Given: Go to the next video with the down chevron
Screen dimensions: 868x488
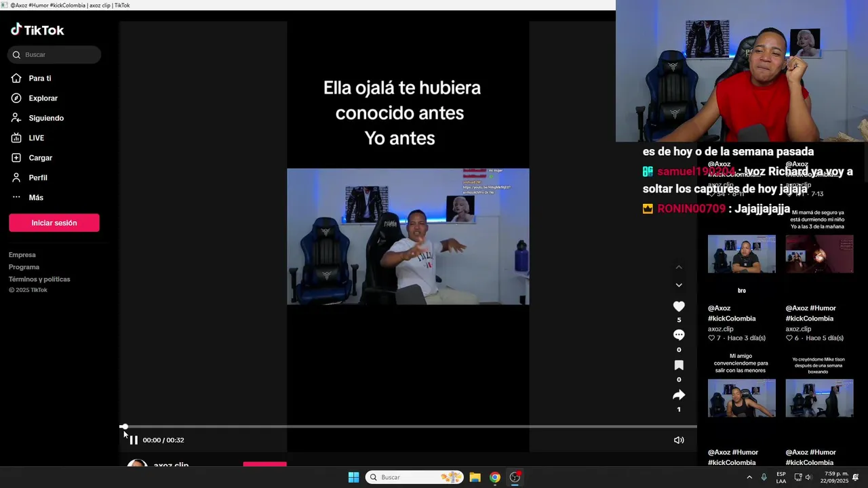Looking at the screenshot, I should pyautogui.click(x=679, y=285).
